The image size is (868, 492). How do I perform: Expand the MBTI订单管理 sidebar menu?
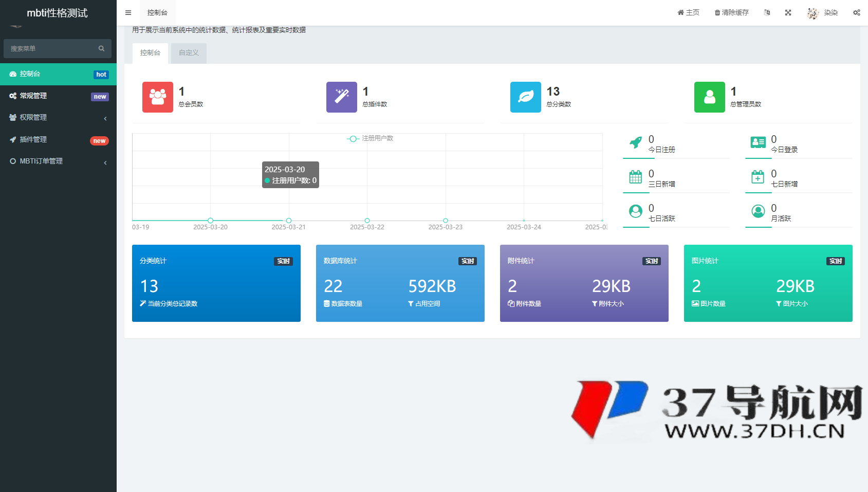point(58,161)
